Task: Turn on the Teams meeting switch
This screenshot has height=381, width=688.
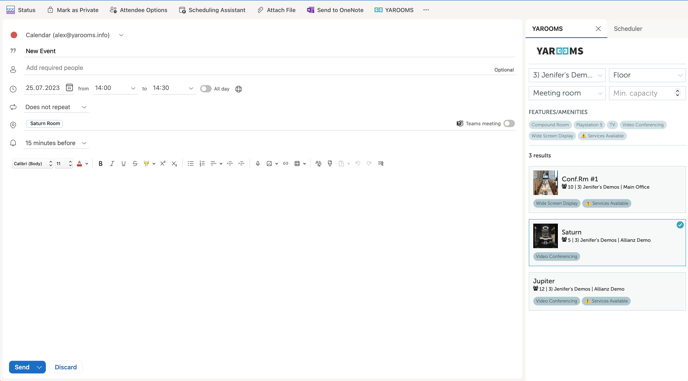Action: [x=509, y=123]
